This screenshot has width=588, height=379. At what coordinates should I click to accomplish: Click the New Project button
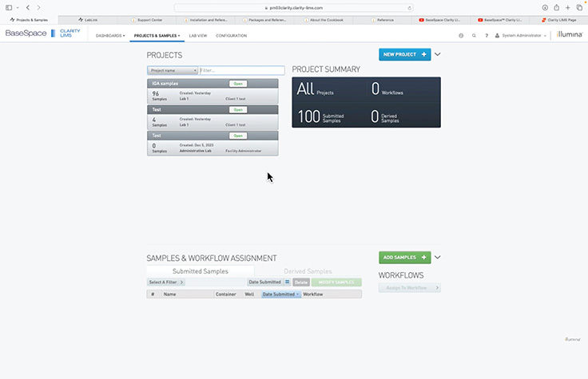coord(404,54)
